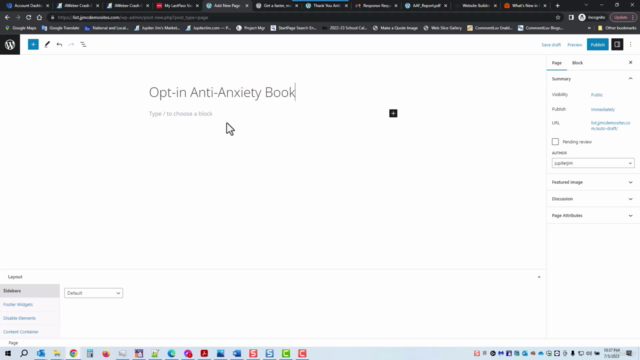Click the 'Type / to choose a block' paragraph
The width and height of the screenshot is (640, 360).
pyautogui.click(x=181, y=114)
